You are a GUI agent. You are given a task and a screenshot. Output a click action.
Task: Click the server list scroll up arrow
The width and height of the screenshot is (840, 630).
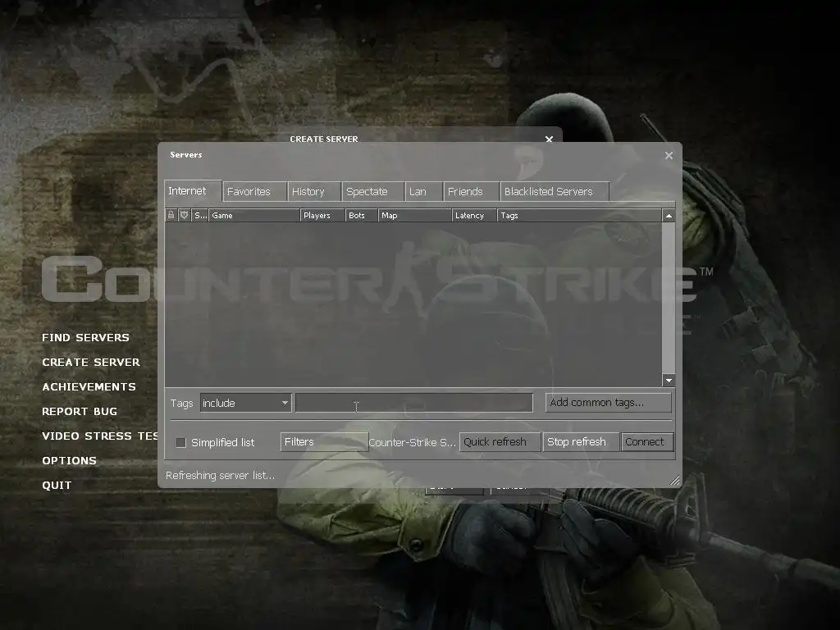click(x=669, y=216)
